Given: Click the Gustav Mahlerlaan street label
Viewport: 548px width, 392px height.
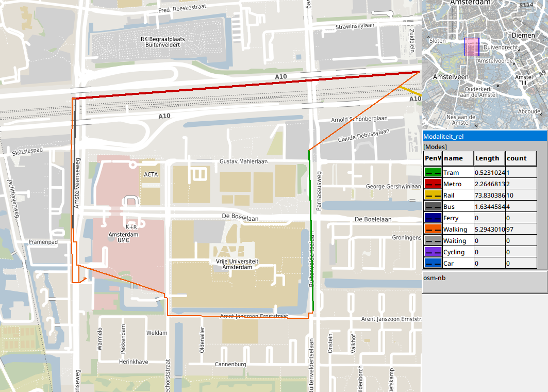Looking at the screenshot, I should pos(243,161).
